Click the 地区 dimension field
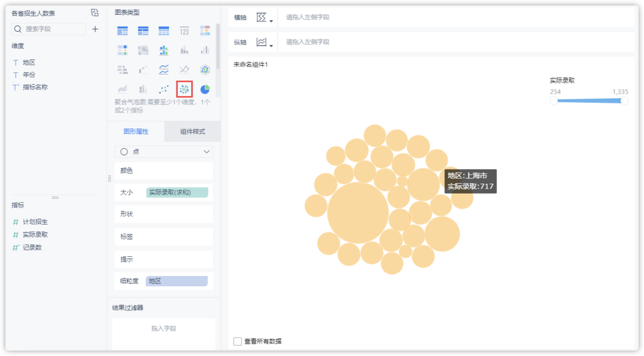The image size is (644, 356). pyautogui.click(x=29, y=63)
